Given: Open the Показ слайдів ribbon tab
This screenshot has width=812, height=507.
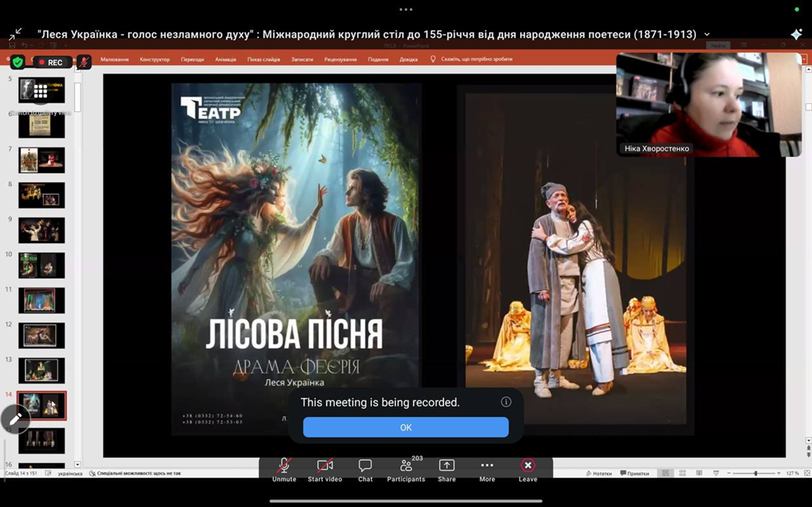Looking at the screenshot, I should 264,59.
